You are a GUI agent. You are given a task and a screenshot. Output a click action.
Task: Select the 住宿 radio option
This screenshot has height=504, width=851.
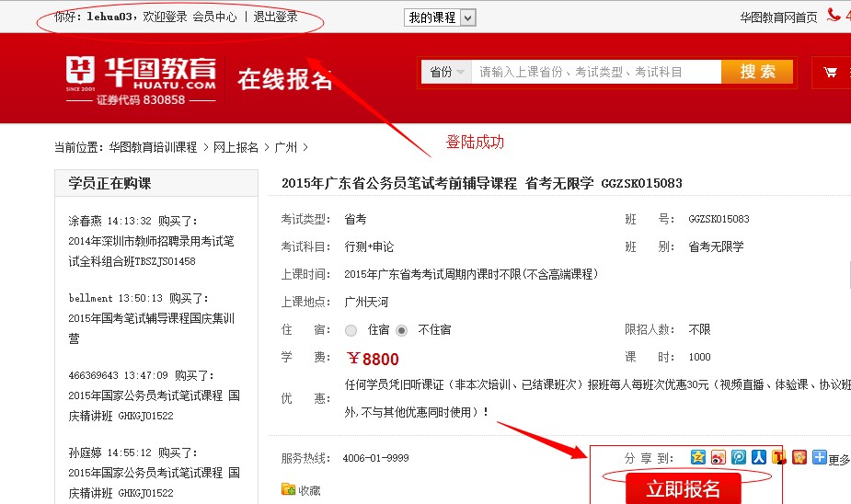351,330
